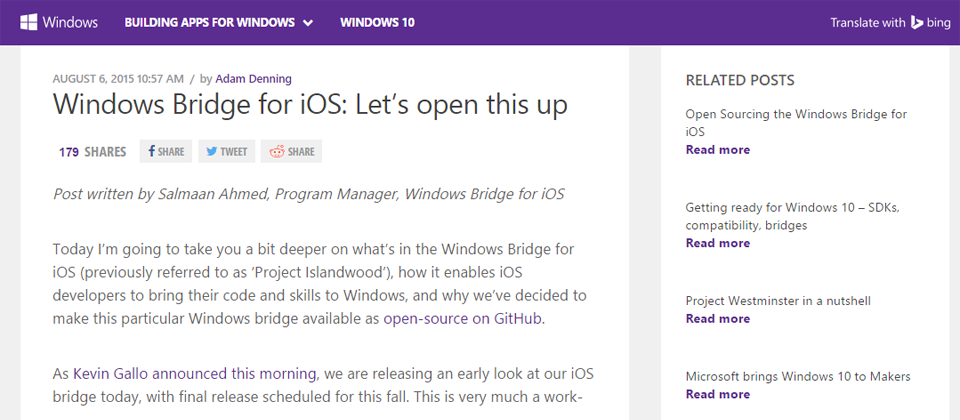The image size is (960, 420).
Task: Click the article title heading
Action: 310,104
